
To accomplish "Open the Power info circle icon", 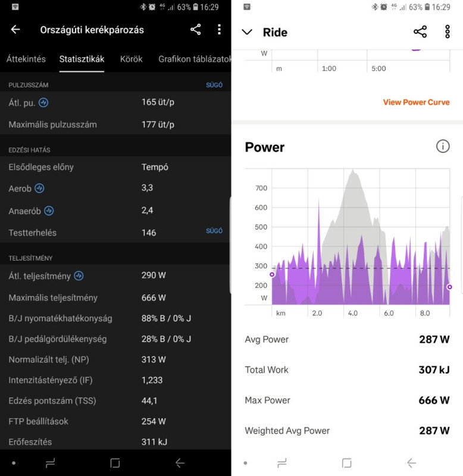I will point(443,146).
